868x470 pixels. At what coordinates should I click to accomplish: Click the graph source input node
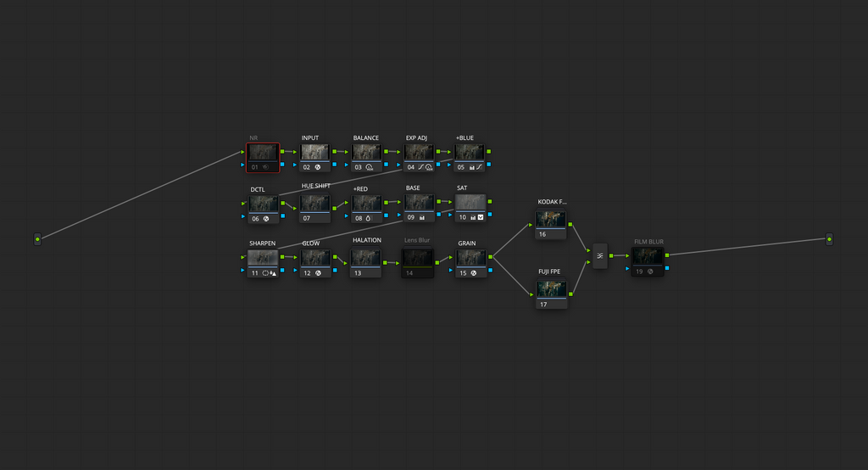37,239
